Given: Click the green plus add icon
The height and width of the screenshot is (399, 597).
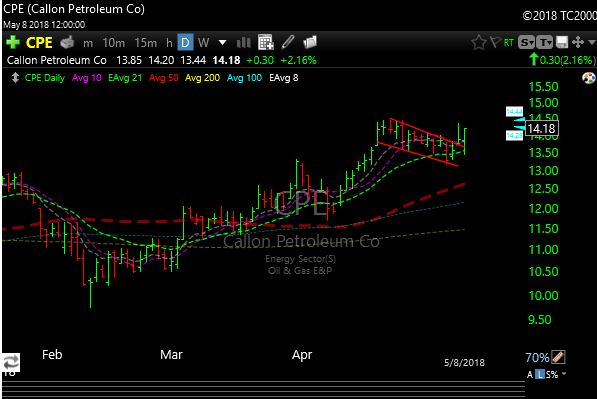Looking at the screenshot, I should 13,42.
